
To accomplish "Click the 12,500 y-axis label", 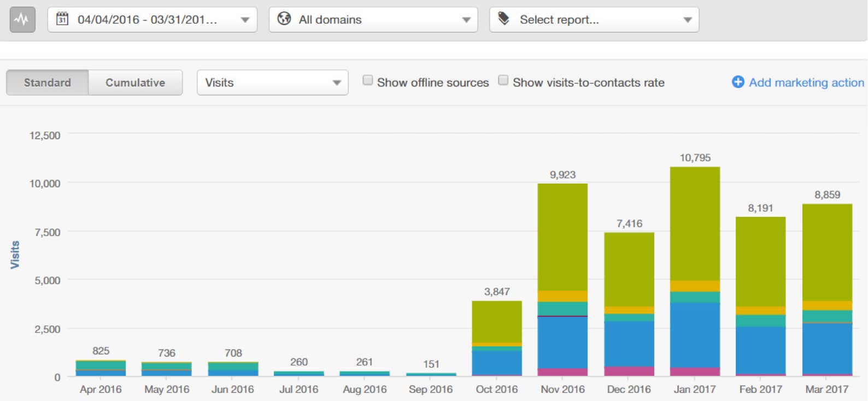I will (x=45, y=135).
